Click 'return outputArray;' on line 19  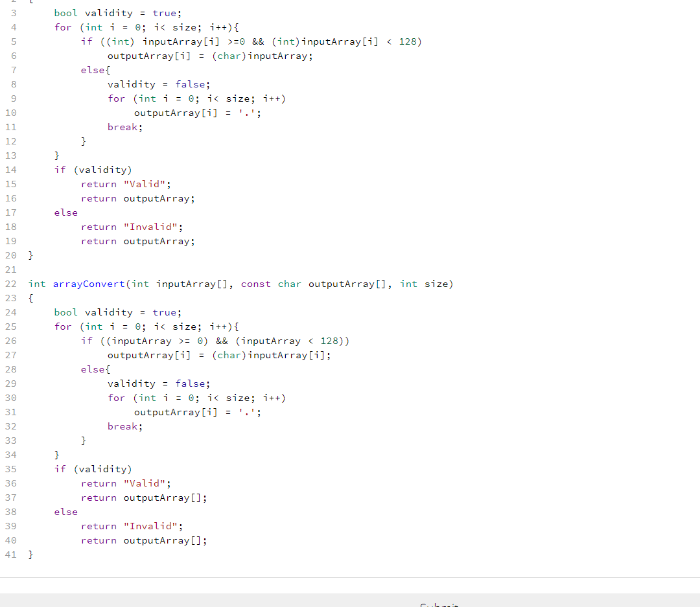(x=138, y=241)
